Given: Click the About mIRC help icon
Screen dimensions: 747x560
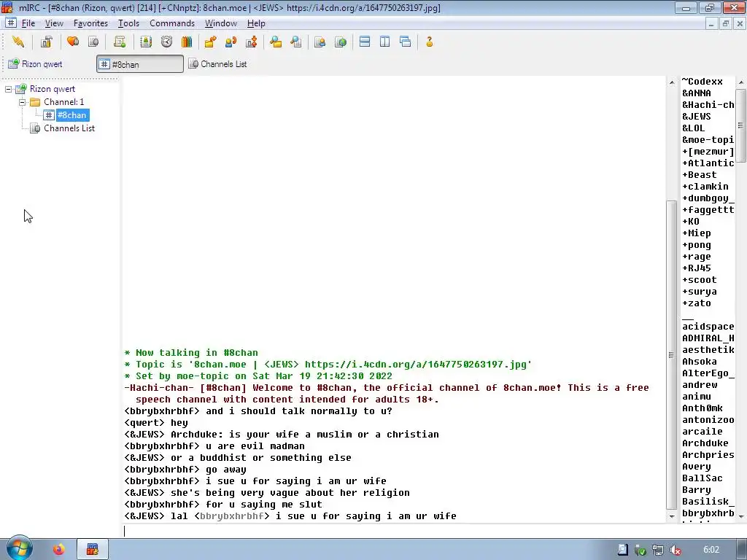Looking at the screenshot, I should click(429, 42).
